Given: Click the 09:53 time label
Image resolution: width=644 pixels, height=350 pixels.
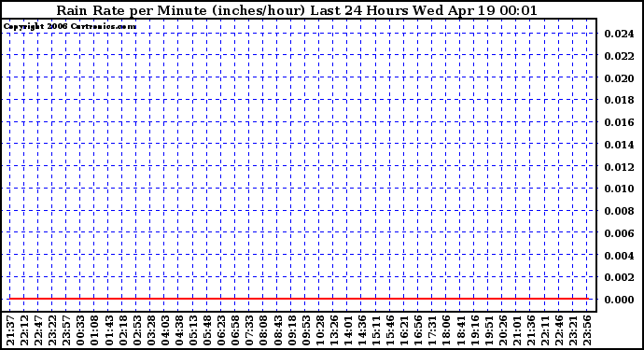Looking at the screenshot, I should (305, 330).
